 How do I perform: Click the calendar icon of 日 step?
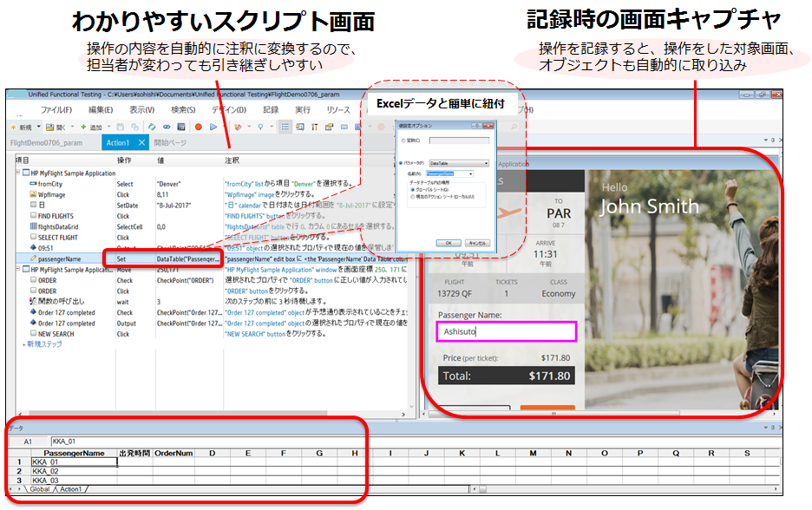tap(33, 205)
